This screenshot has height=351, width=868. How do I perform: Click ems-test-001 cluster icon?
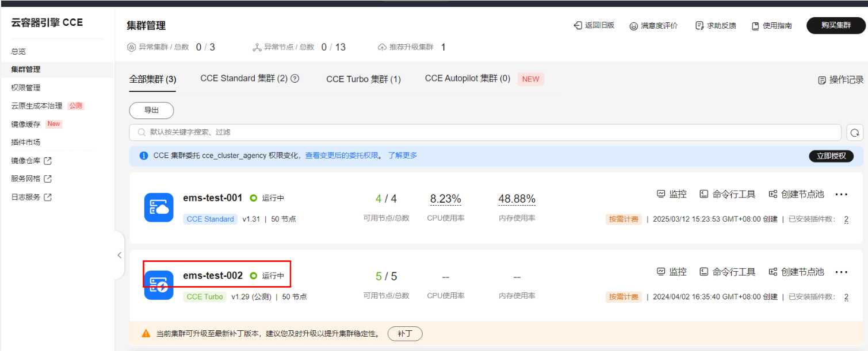pos(159,207)
